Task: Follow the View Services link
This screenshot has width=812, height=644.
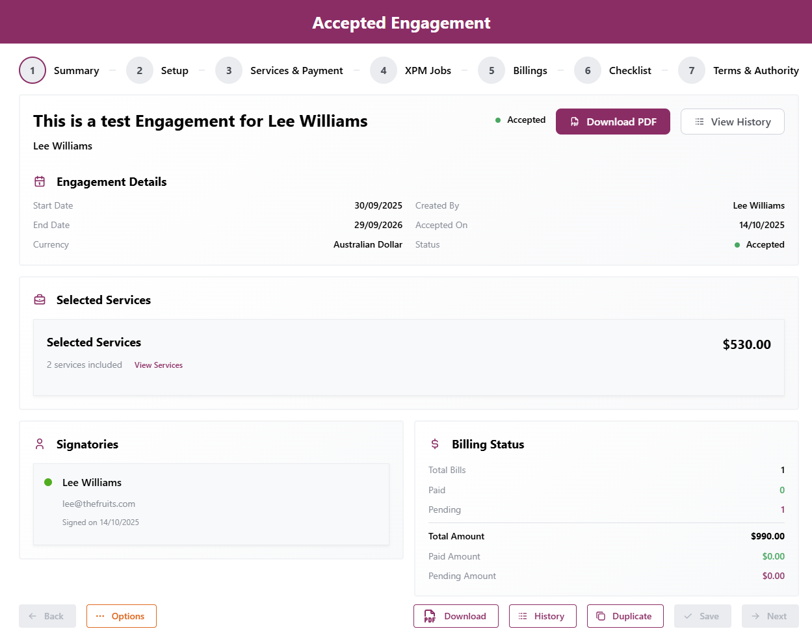Action: [159, 365]
